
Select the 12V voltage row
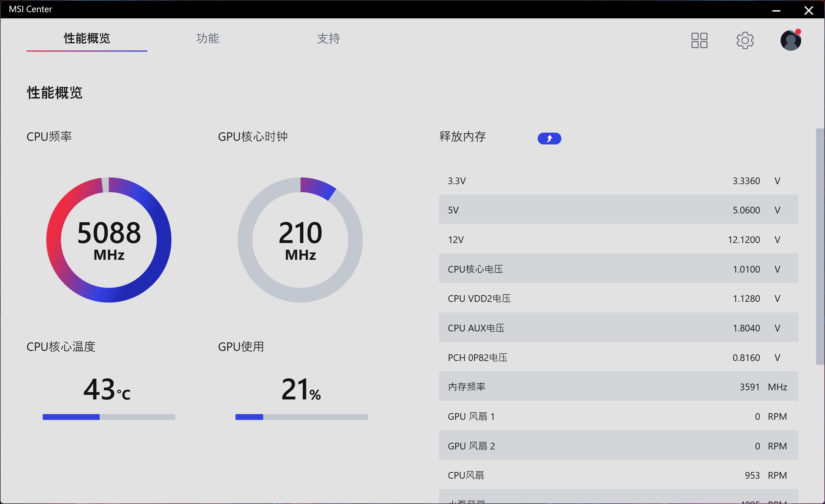pos(618,239)
